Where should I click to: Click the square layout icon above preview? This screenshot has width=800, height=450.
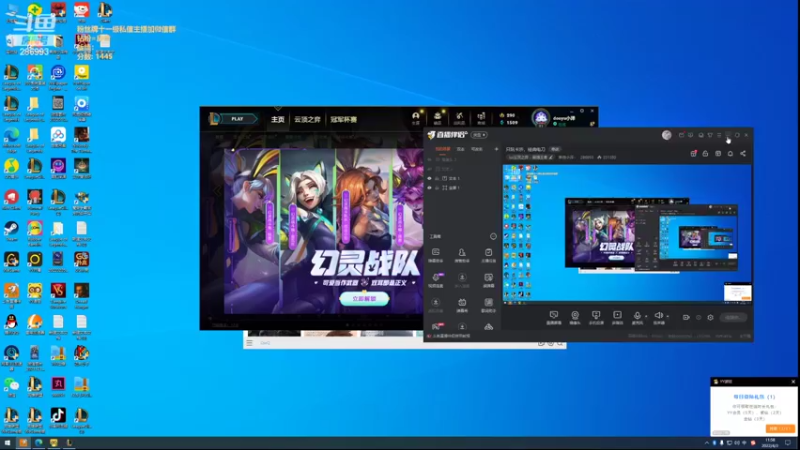[718, 153]
